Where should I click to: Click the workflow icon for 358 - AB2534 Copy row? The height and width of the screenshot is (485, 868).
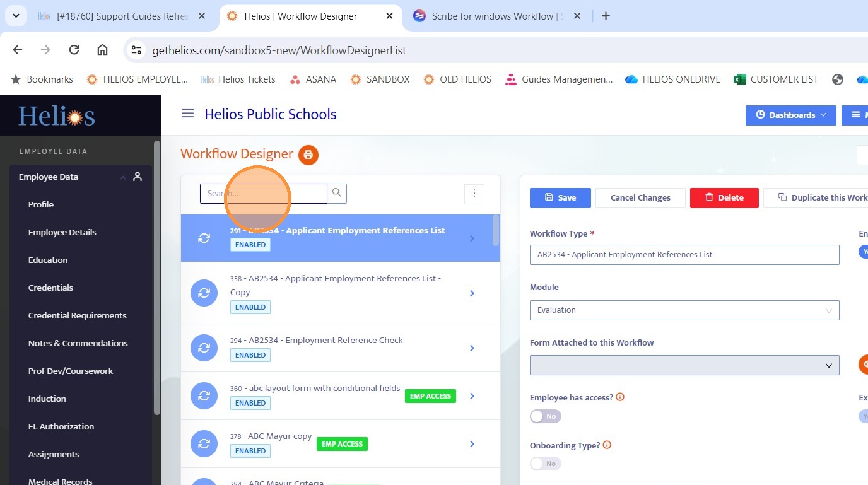[204, 293]
